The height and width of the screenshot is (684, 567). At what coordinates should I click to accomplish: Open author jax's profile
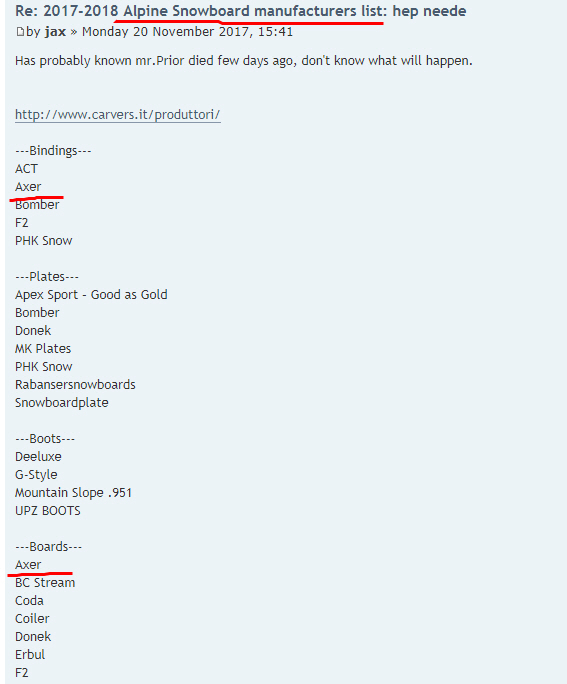point(55,32)
